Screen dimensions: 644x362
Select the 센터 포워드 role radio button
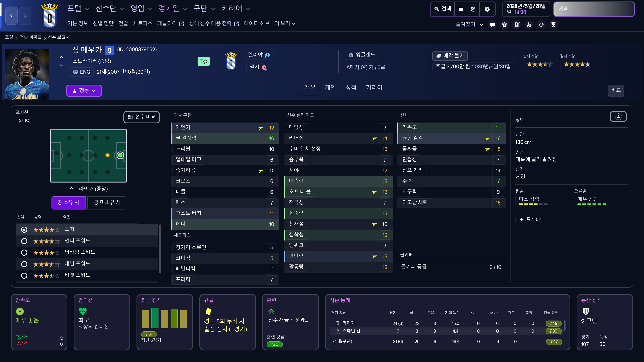click(x=24, y=241)
